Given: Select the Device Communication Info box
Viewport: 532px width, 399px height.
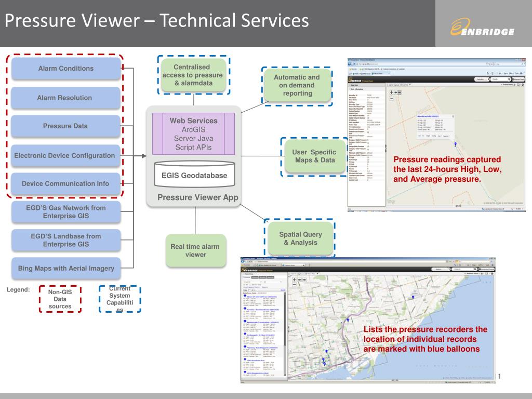Looking at the screenshot, I should pyautogui.click(x=65, y=183).
